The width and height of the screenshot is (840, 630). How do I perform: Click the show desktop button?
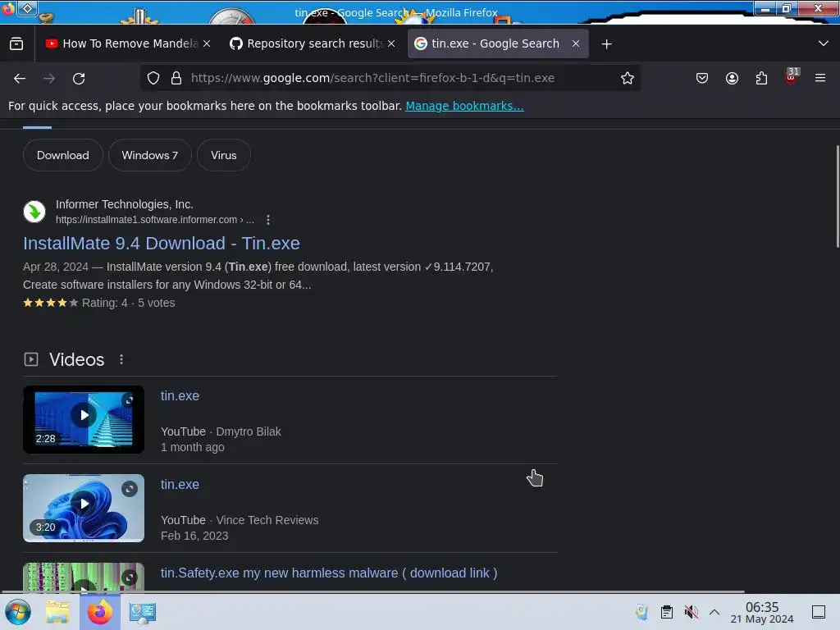coord(819,612)
